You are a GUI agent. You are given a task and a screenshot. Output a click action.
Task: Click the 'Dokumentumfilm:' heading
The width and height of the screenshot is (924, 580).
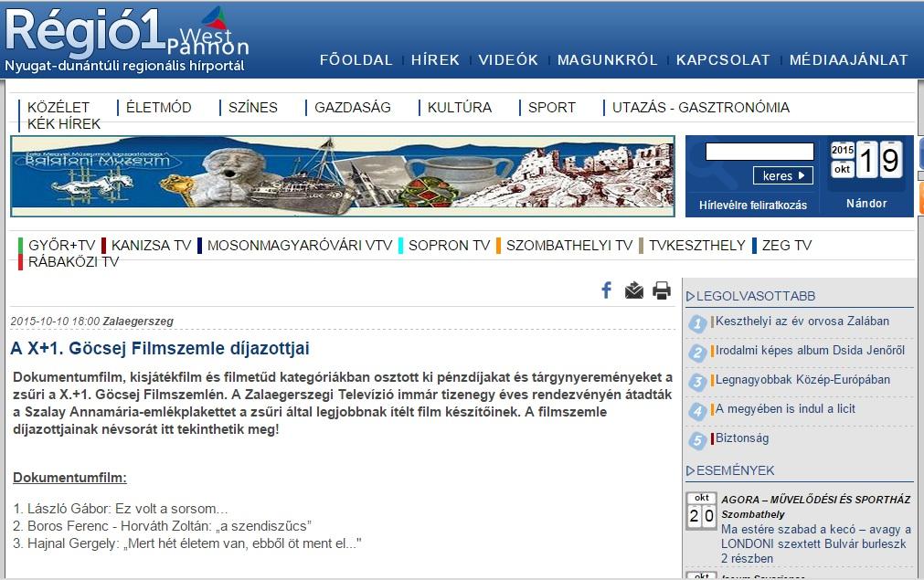coord(69,478)
